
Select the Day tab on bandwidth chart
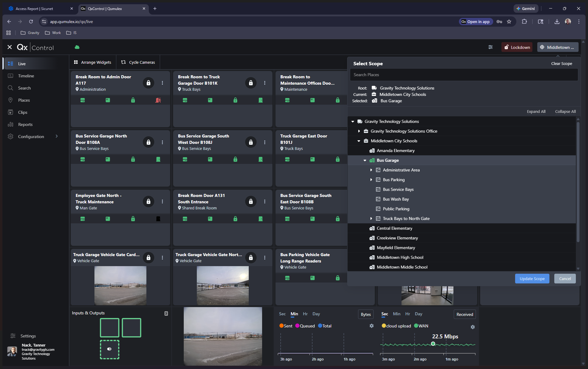pyautogui.click(x=418, y=314)
